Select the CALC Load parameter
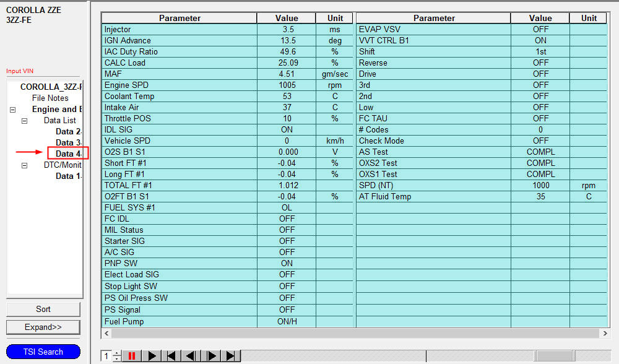The image size is (619, 364). coord(180,63)
